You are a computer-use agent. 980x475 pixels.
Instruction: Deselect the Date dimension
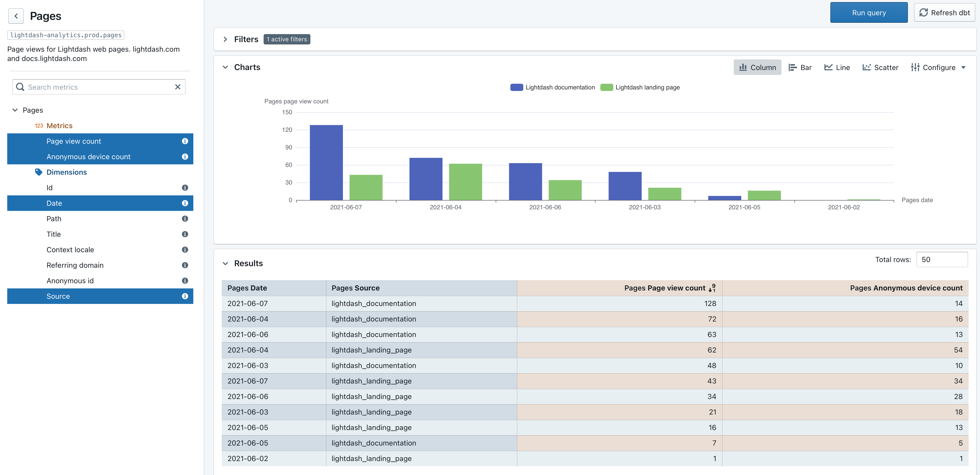(100, 203)
